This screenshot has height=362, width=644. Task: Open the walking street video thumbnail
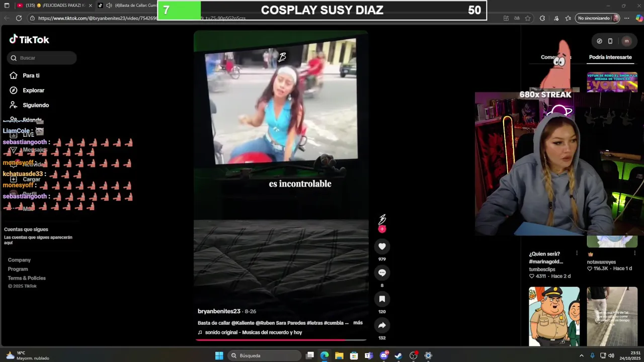click(612, 316)
